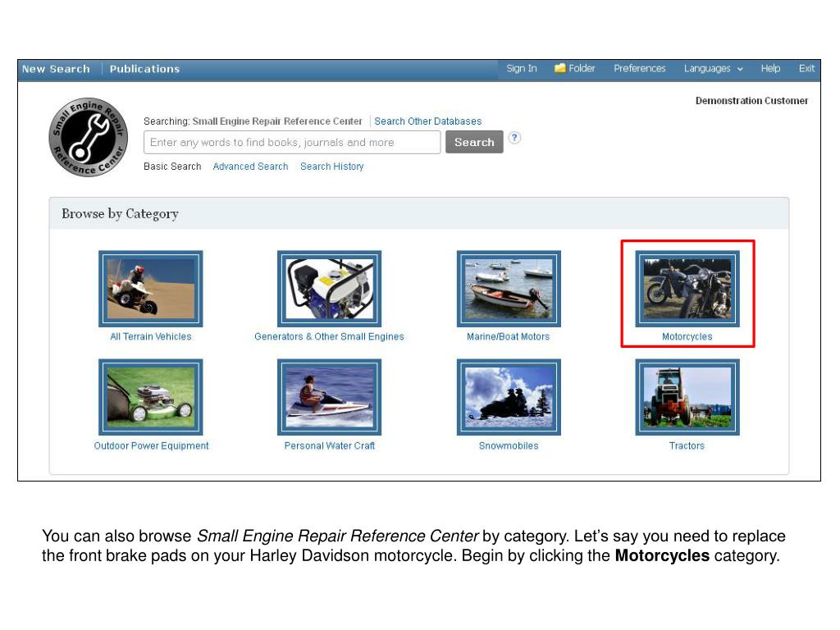Open the Publications menu item

point(144,69)
